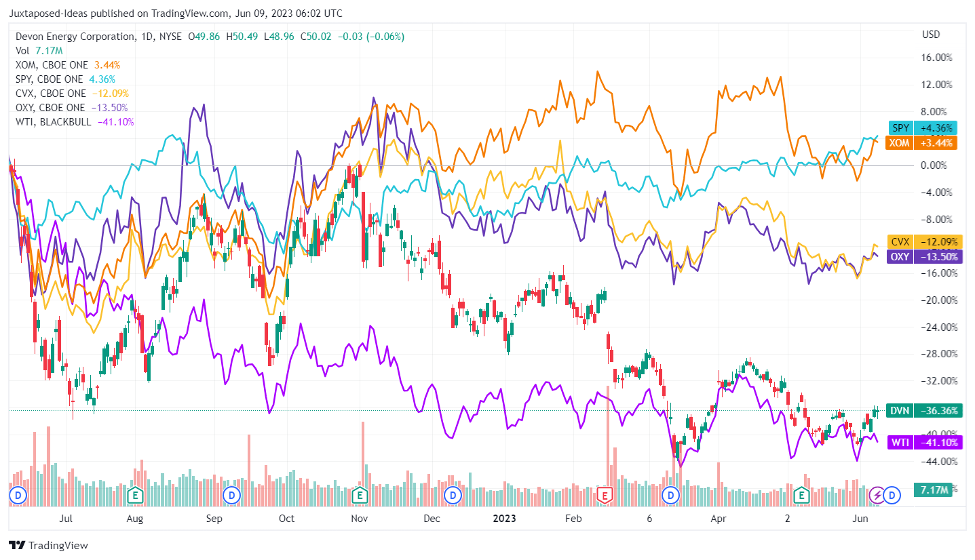Click the -44.00% axis label

coord(938,462)
